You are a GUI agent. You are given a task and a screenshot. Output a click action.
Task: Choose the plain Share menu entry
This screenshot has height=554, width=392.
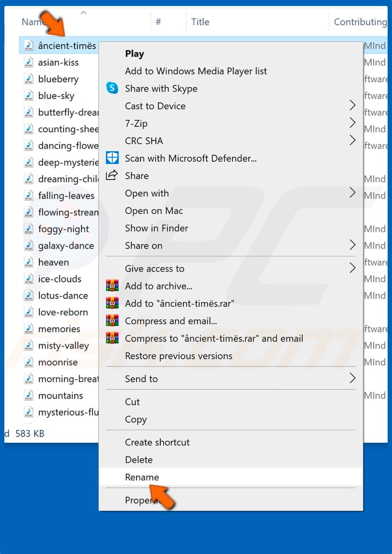231,176
